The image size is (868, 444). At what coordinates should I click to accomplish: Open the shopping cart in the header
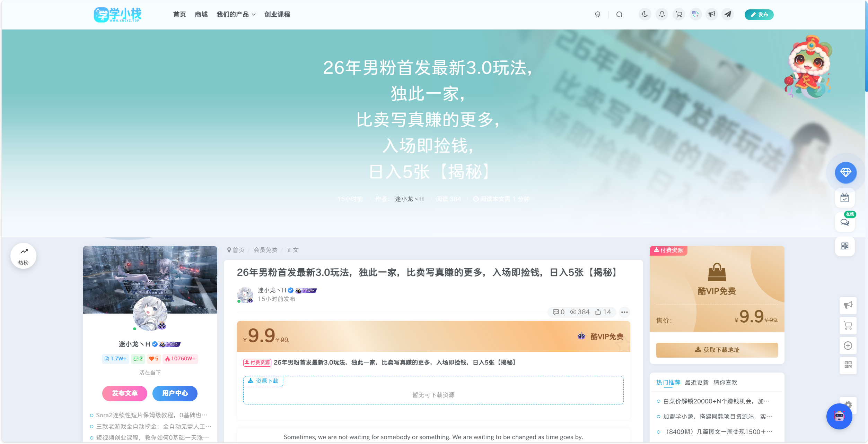coord(679,14)
